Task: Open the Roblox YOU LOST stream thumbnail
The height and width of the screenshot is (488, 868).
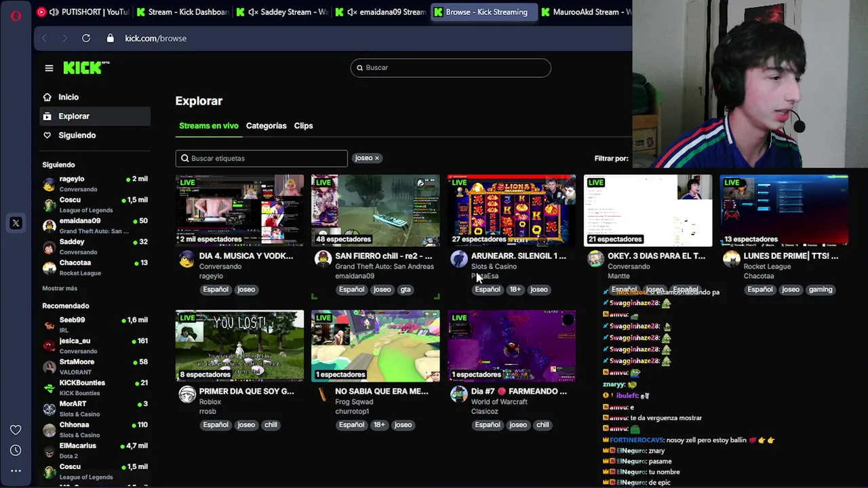Action: click(239, 346)
